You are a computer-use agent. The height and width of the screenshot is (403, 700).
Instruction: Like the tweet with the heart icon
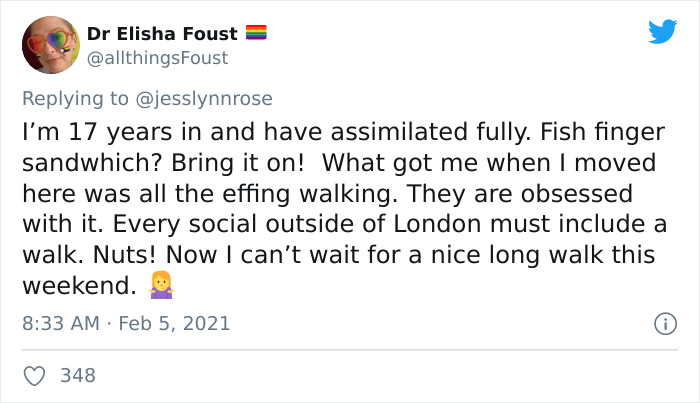34,376
